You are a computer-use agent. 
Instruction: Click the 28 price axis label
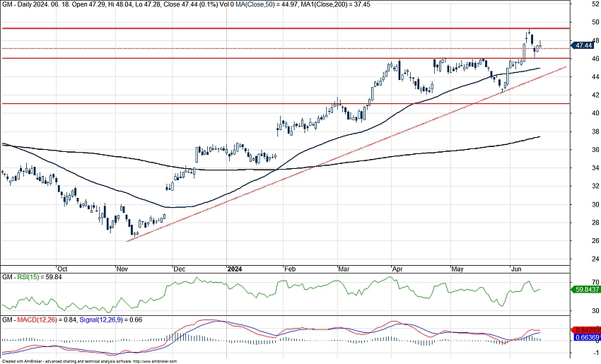pyautogui.click(x=595, y=222)
